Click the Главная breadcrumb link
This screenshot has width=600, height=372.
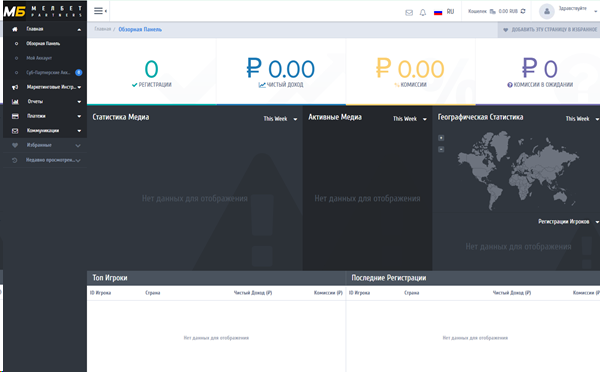tap(103, 29)
